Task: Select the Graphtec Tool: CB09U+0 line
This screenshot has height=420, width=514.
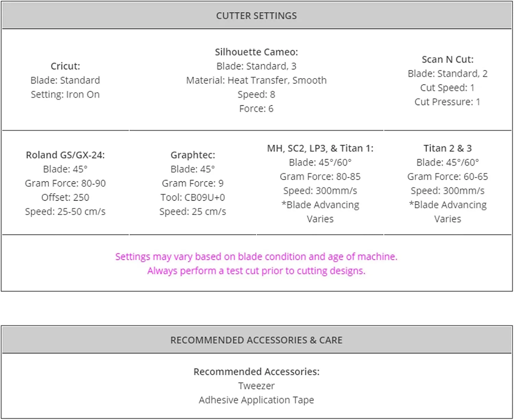Action: point(193,198)
